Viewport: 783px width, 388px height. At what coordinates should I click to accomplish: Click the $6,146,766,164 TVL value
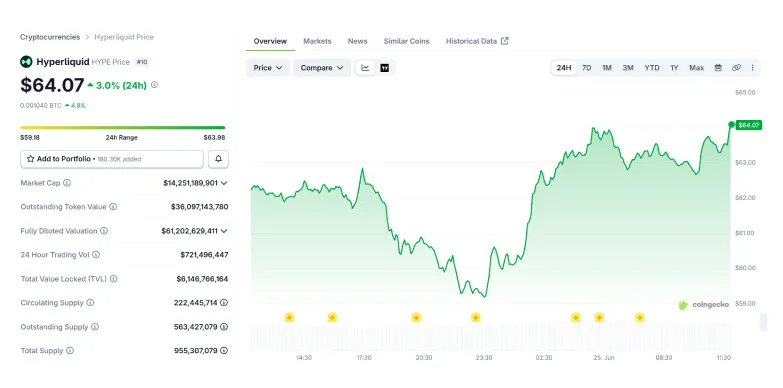(202, 279)
